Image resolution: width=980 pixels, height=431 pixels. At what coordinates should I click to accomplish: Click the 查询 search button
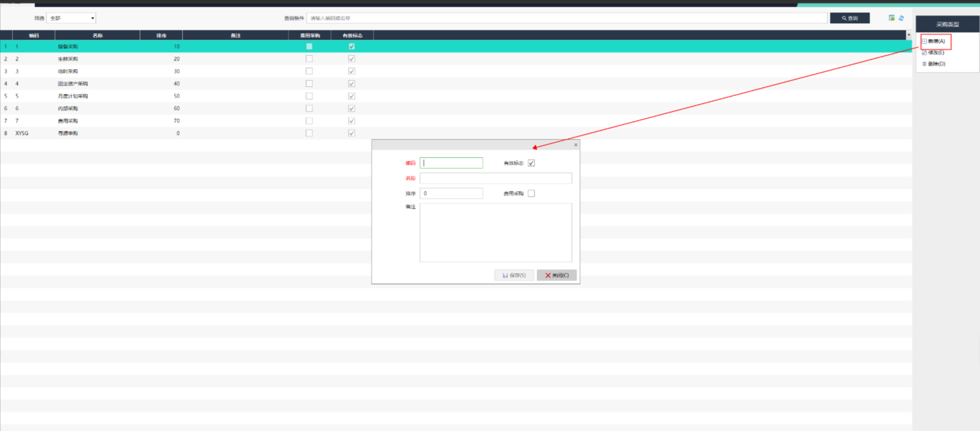tap(849, 18)
